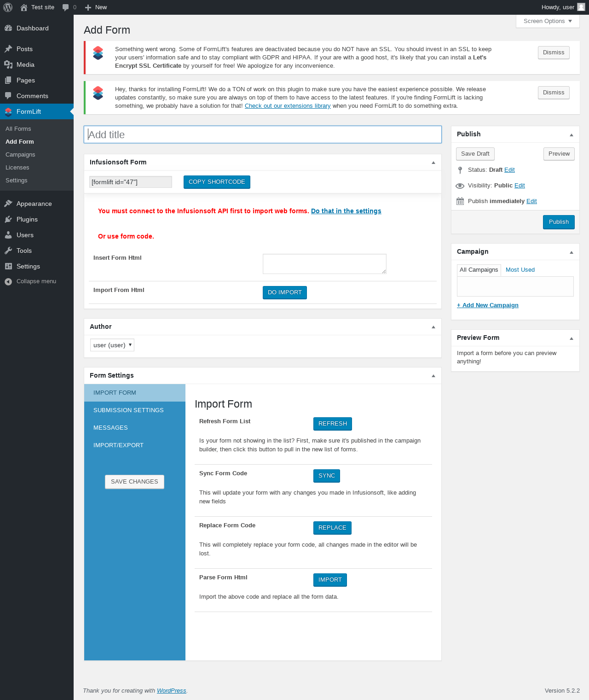Open Licenses submenu item

coord(17,168)
